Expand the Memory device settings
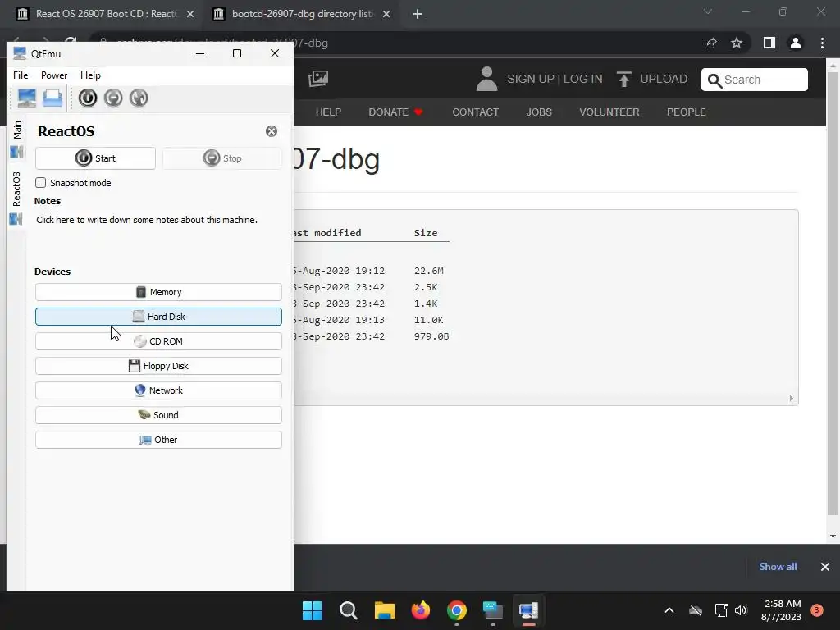 coord(158,292)
